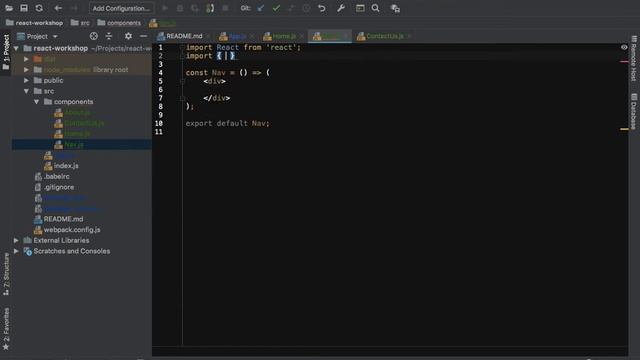This screenshot has width=640, height=360.
Task: Open Project Structure window icon
Action: [x=360, y=8]
